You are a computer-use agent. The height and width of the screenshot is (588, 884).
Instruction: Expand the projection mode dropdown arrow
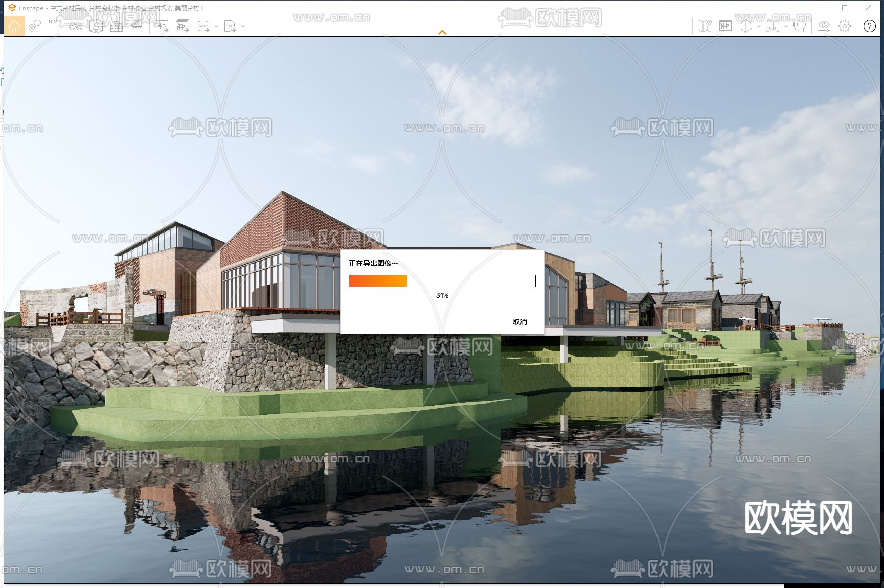pos(759,26)
